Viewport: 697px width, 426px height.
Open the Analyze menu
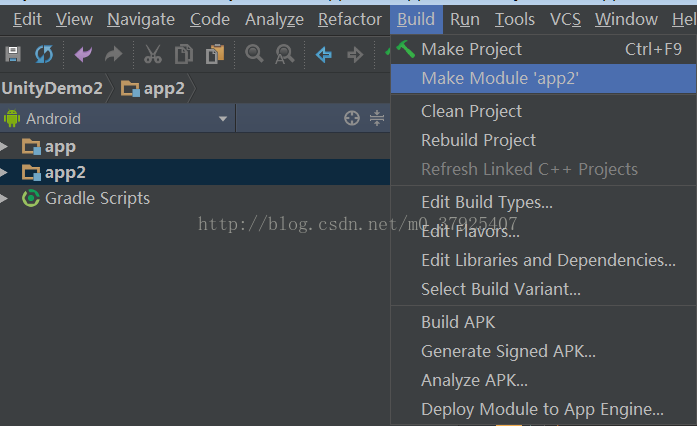tap(274, 20)
